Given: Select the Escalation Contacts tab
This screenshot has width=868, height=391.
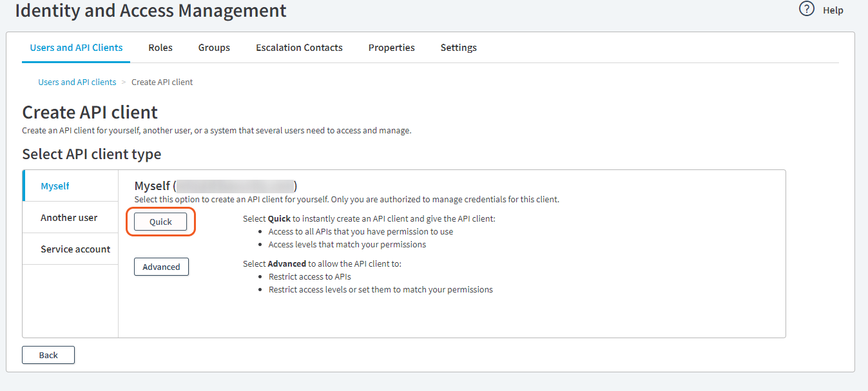Looking at the screenshot, I should [x=299, y=48].
